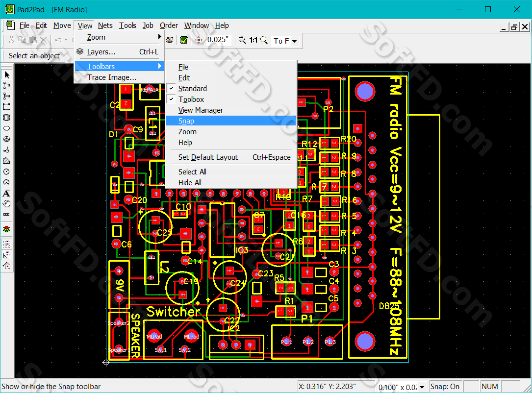Viewport: 532px width, 393px height.
Task: Click the Undo arrow in the toolbar
Action: coord(58,40)
